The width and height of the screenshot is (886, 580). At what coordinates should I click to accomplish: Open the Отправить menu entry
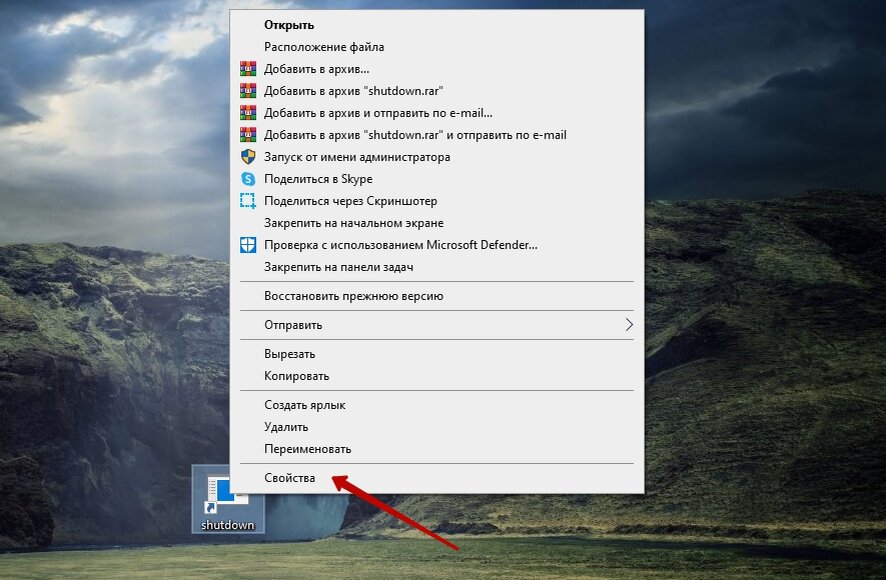pyautogui.click(x=436, y=324)
